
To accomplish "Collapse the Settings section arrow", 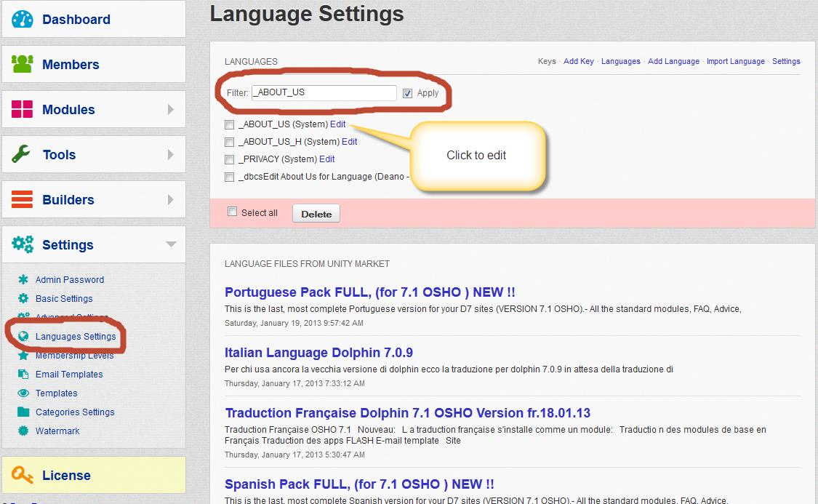I will click(171, 245).
